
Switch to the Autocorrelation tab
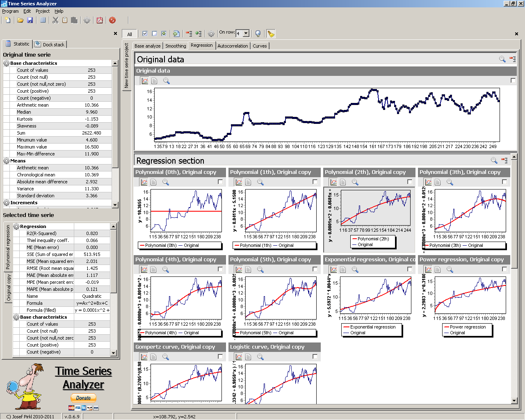(x=233, y=46)
